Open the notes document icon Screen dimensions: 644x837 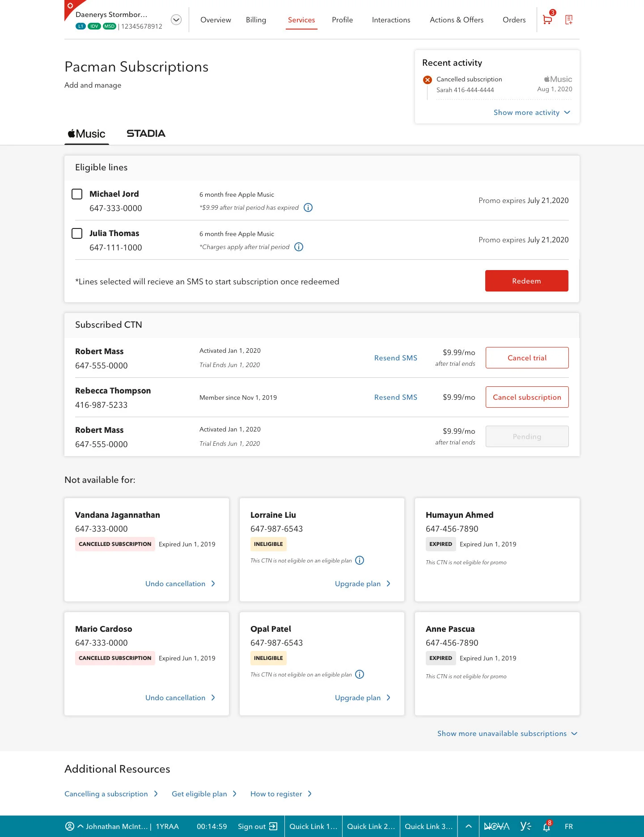click(569, 20)
